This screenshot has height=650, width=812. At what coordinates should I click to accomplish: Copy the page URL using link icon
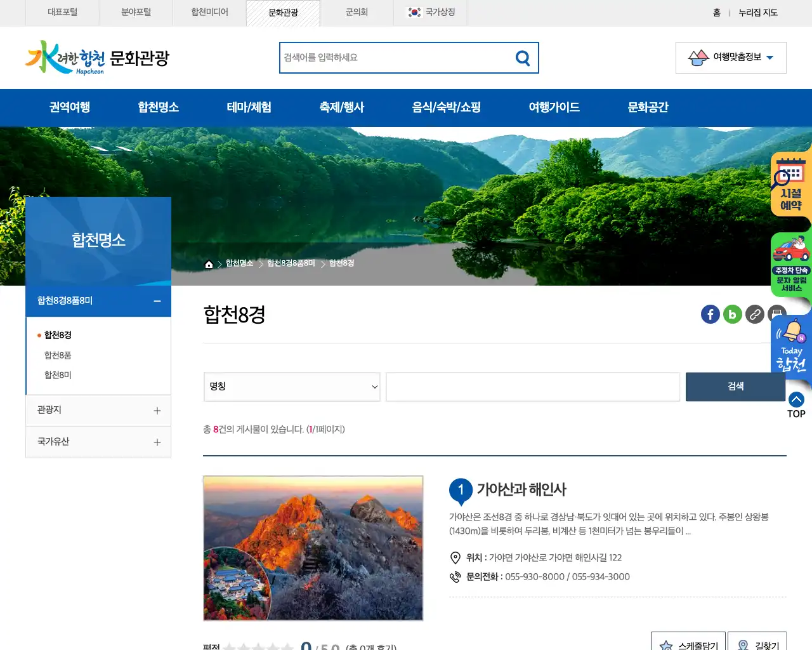coord(754,314)
